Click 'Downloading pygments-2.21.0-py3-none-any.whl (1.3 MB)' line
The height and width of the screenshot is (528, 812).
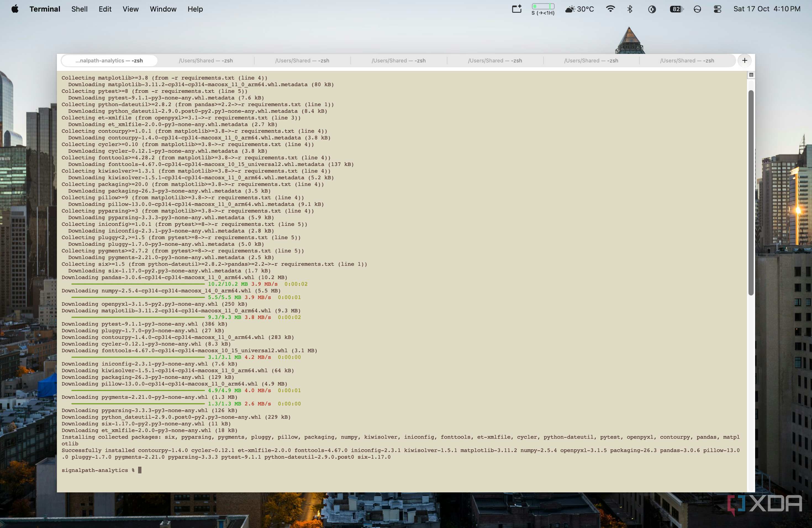pos(149,397)
